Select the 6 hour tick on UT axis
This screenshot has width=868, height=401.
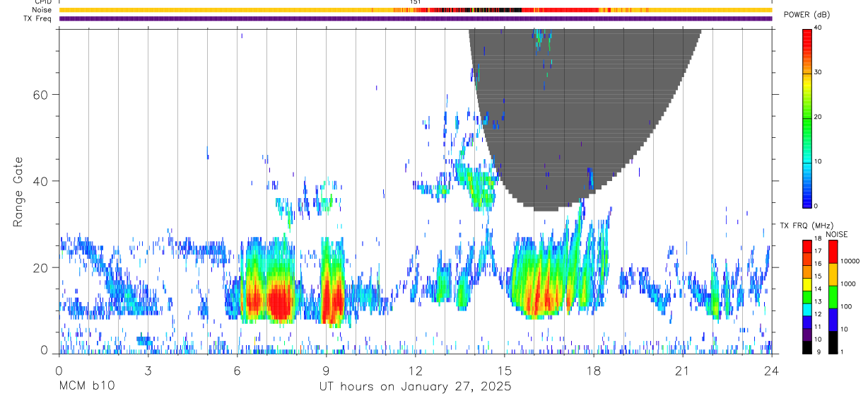point(237,370)
